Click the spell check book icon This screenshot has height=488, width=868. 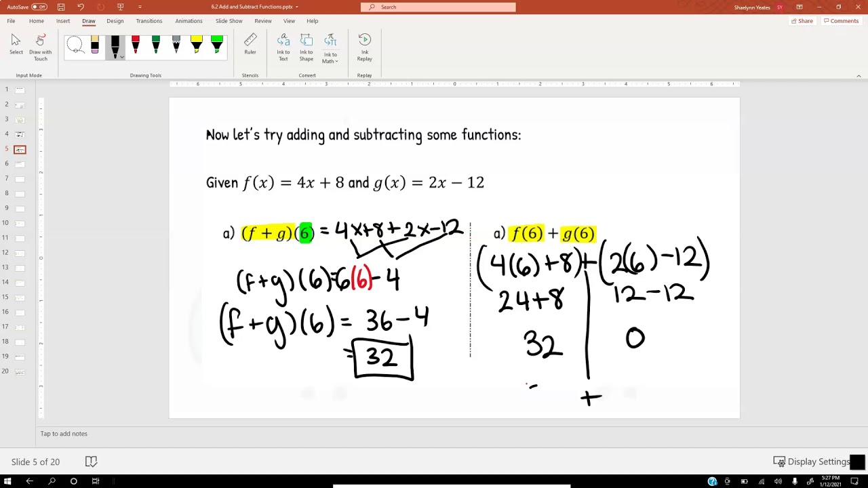pyautogui.click(x=91, y=462)
